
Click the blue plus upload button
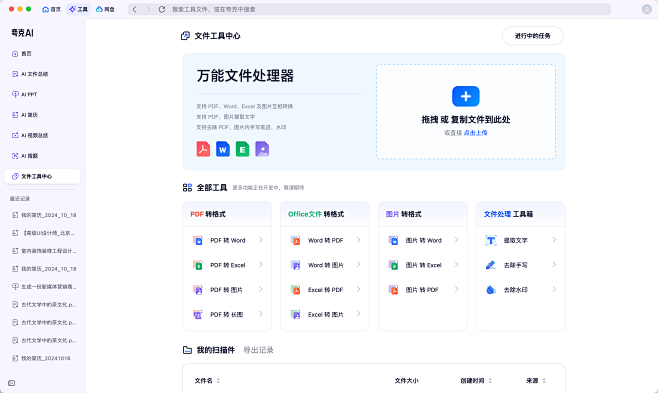click(x=466, y=96)
